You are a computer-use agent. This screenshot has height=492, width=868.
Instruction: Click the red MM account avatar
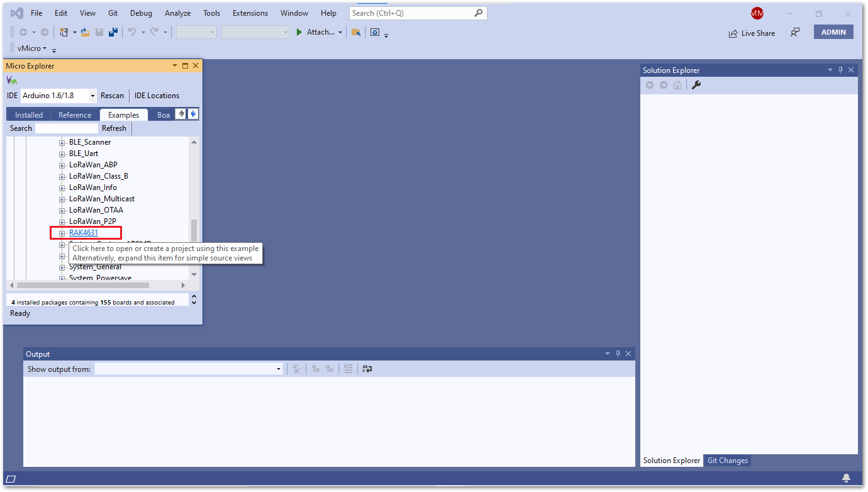757,13
